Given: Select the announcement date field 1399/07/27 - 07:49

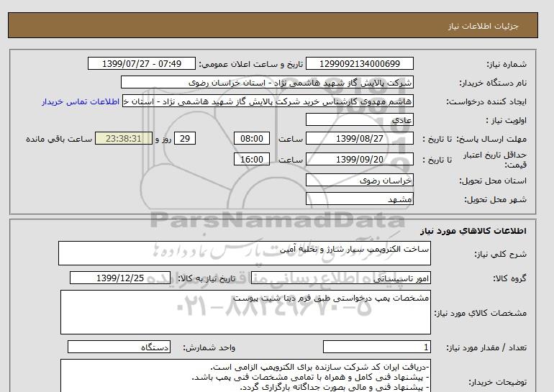Looking at the screenshot, I should (x=141, y=63).
